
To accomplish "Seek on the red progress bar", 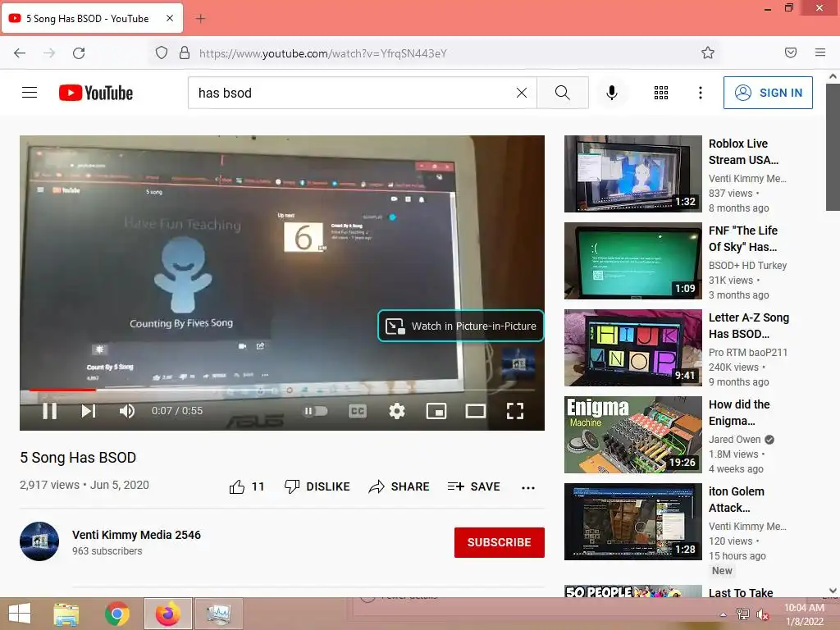I will [62, 390].
